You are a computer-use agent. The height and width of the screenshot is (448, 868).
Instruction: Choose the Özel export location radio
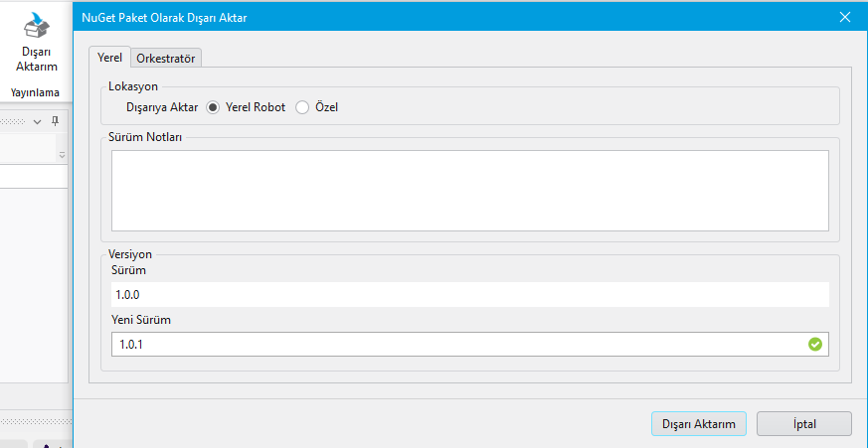(x=302, y=107)
